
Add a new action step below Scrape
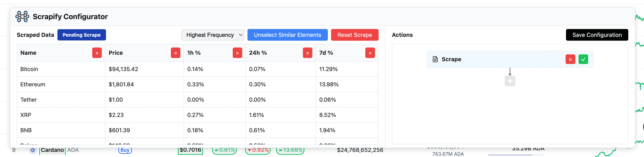point(510,81)
